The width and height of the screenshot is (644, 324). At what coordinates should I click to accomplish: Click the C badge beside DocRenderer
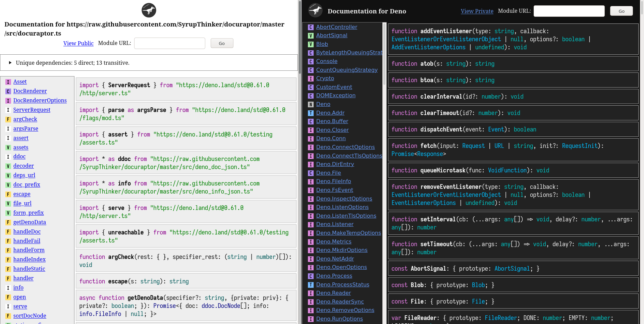(x=8, y=91)
